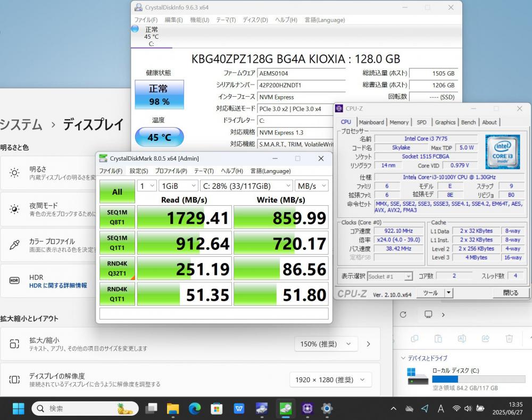
Task: Run the SEQ1M Q8T1 test
Action: pyautogui.click(x=117, y=217)
